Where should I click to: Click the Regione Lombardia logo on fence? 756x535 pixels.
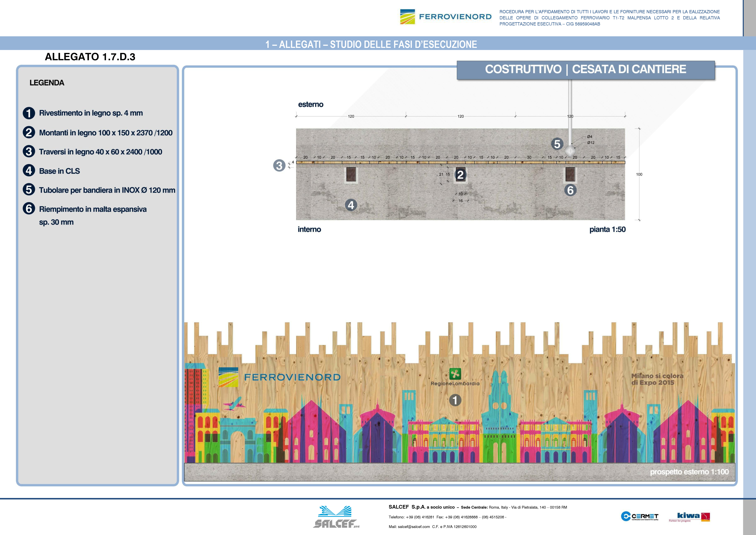tap(455, 377)
